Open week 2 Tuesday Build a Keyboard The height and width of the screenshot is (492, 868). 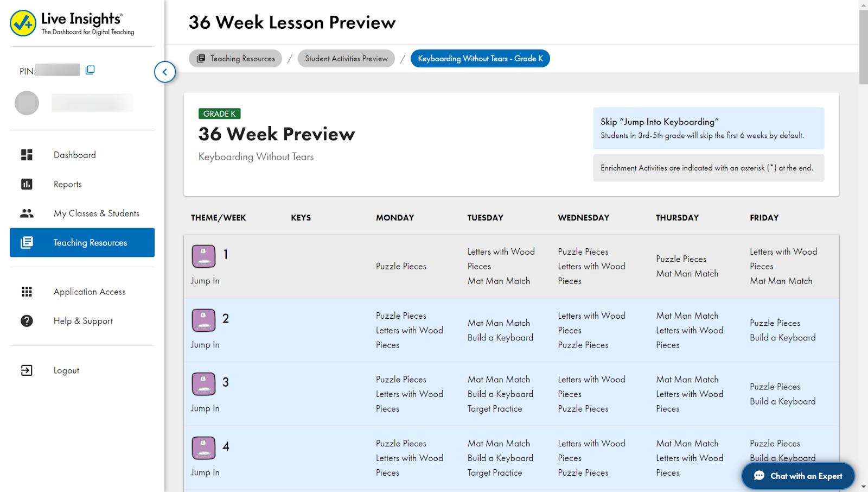[x=500, y=338]
